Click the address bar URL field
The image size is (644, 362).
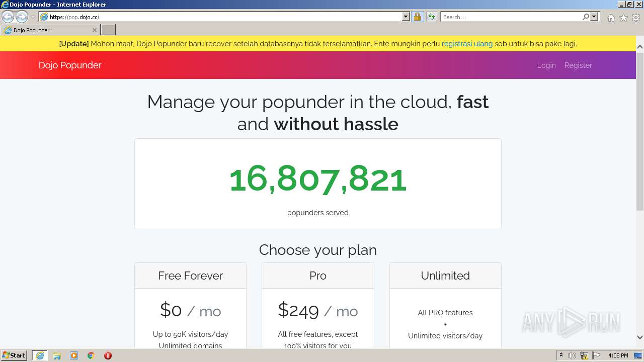[x=220, y=17]
